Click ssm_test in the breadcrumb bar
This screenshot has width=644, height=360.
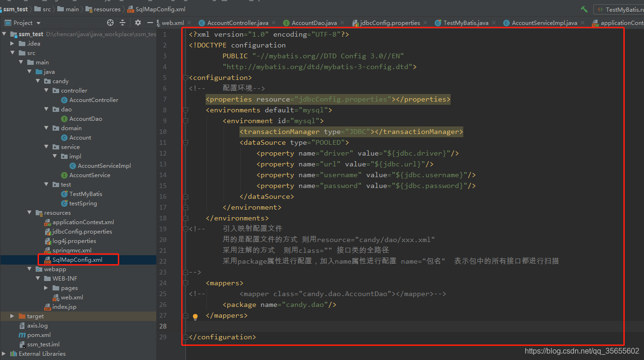coord(15,9)
